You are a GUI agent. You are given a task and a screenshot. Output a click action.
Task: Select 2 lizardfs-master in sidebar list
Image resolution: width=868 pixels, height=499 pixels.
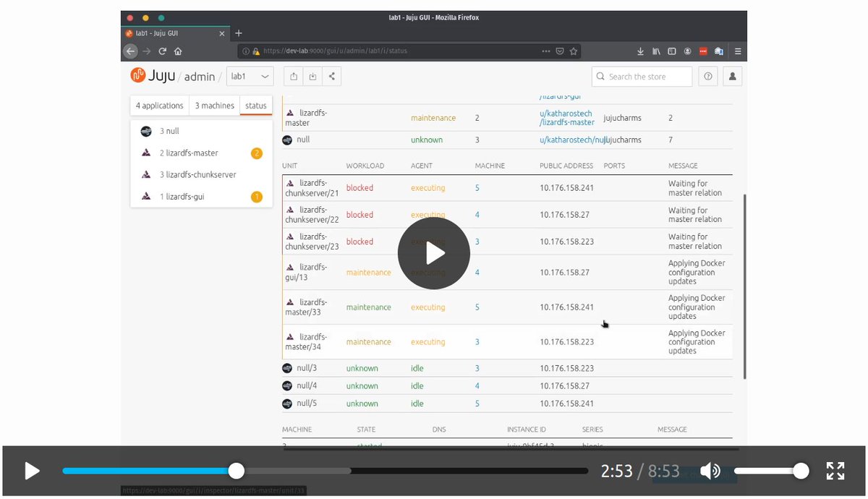(201, 153)
